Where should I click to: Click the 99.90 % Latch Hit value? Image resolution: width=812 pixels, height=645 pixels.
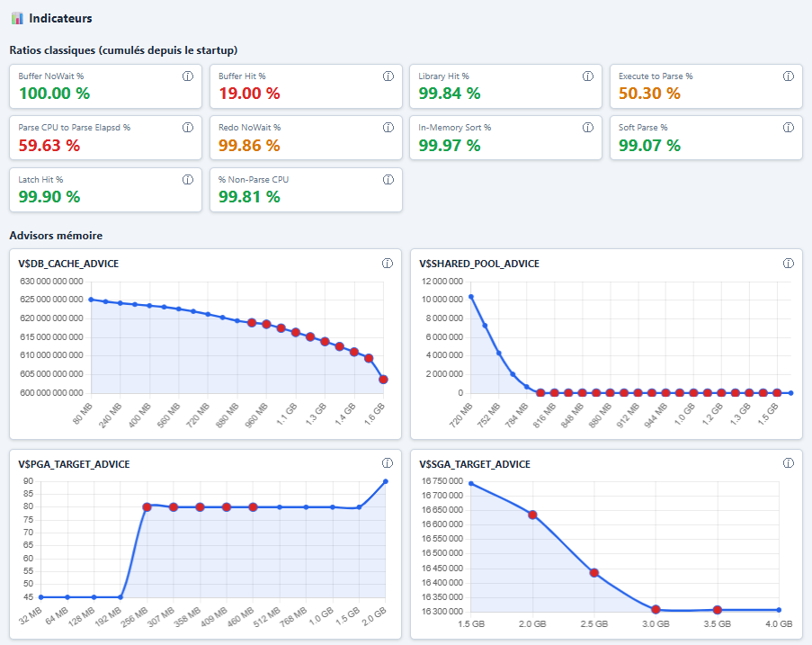pos(49,197)
